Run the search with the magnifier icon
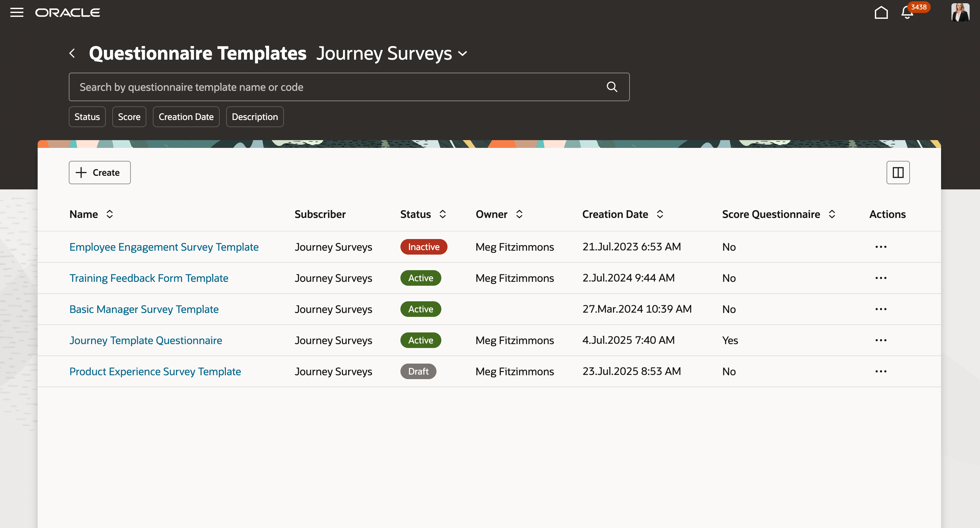Viewport: 980px width, 528px height. (612, 87)
